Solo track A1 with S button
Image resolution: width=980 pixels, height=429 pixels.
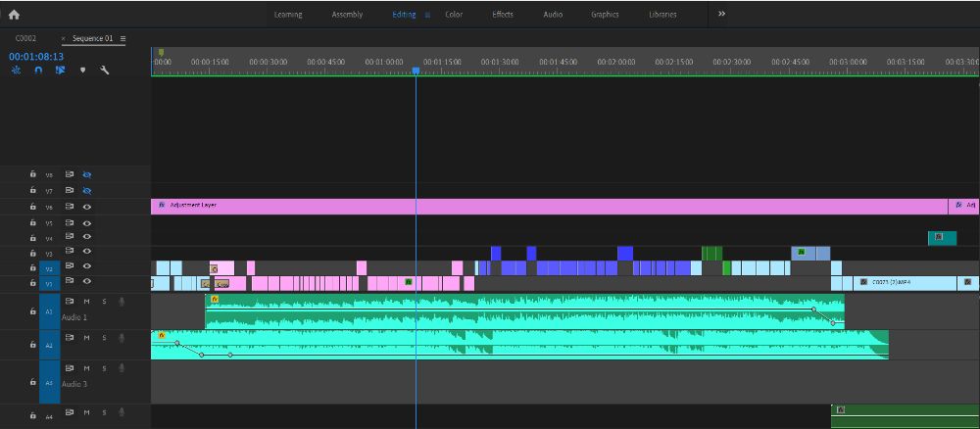[x=105, y=301]
